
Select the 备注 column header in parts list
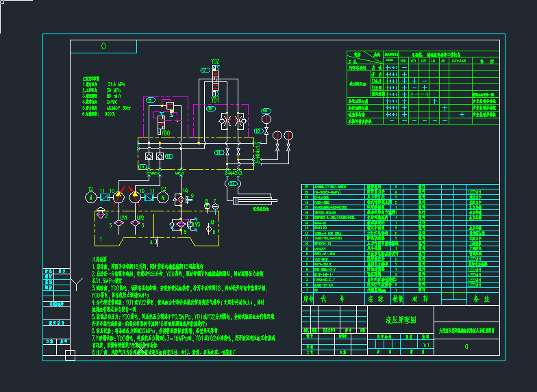point(483,300)
